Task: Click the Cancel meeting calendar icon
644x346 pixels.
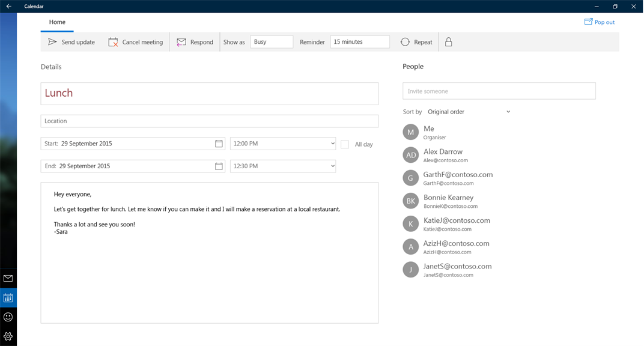Action: click(x=113, y=42)
